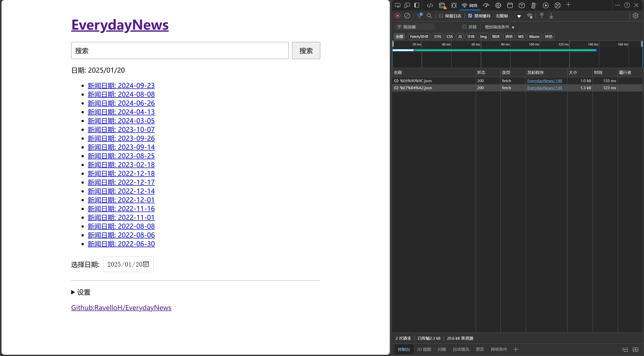
Task: Open the date picker calendar icon
Action: (146, 264)
